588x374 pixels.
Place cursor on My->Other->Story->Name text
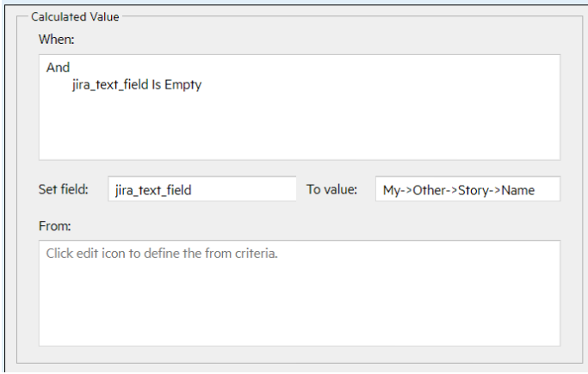[x=458, y=190]
